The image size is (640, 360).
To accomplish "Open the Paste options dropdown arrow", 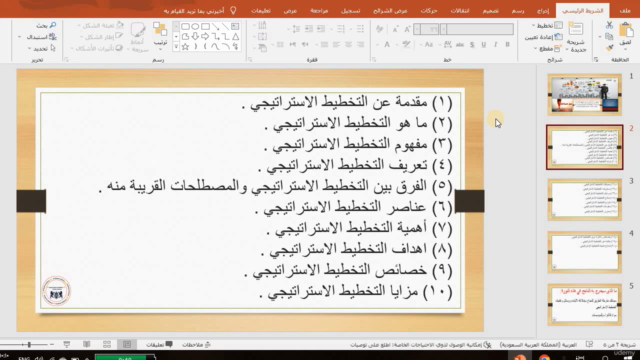I will (625, 50).
